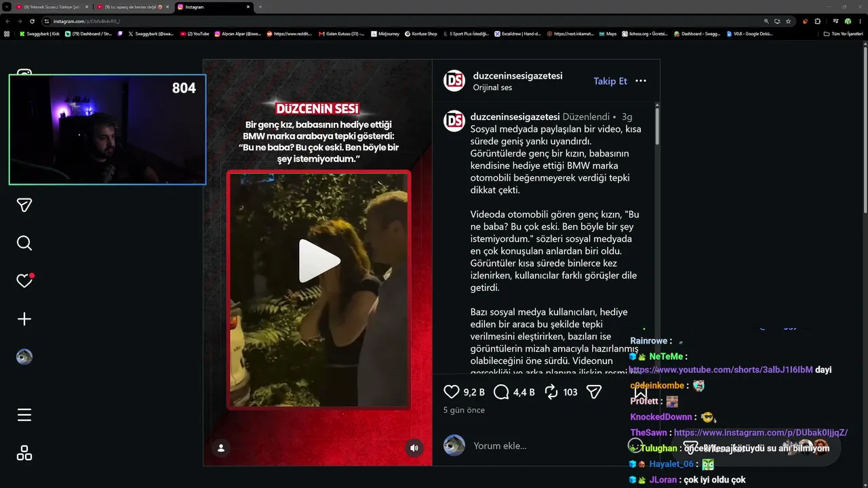Reload the current page
The image size is (868, 488).
32,21
